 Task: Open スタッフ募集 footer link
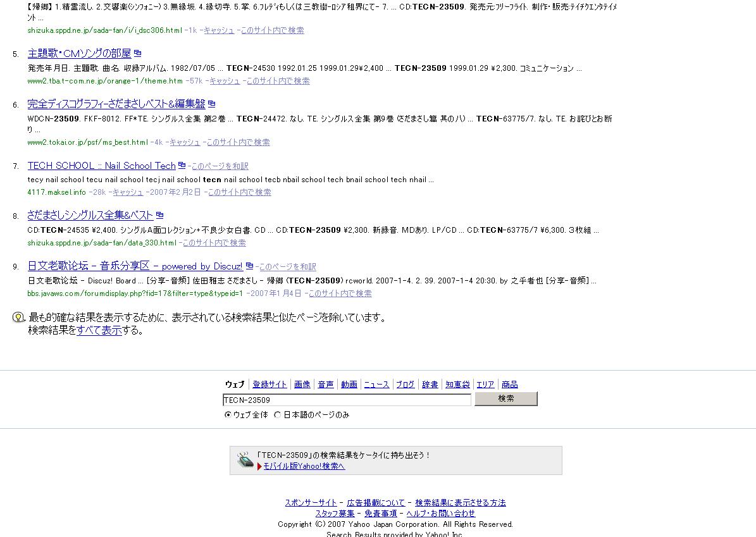click(335, 514)
